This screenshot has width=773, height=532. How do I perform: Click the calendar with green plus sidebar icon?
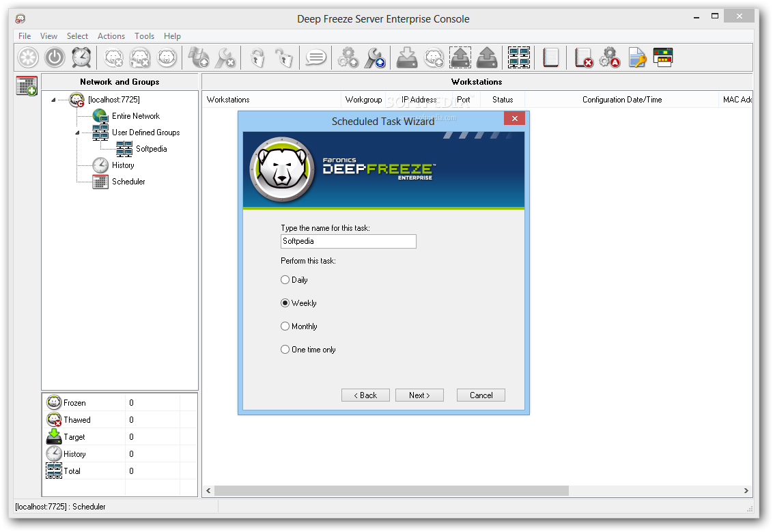tap(27, 86)
